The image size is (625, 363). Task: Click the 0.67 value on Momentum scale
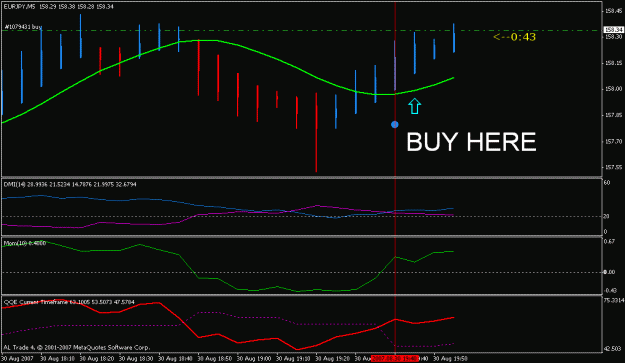click(x=610, y=241)
